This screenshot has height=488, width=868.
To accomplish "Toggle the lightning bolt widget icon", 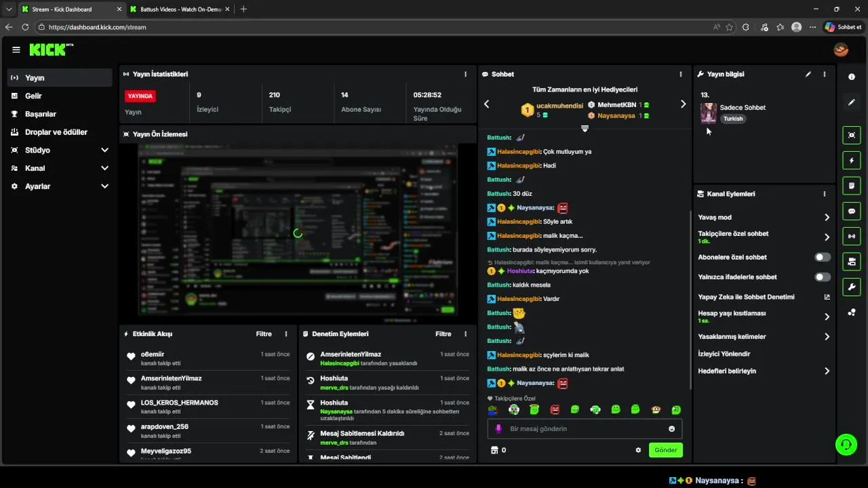I will click(x=852, y=161).
